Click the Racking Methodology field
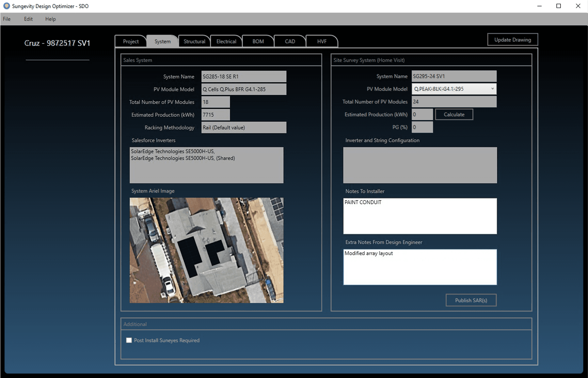This screenshot has height=378, width=588. click(x=244, y=127)
